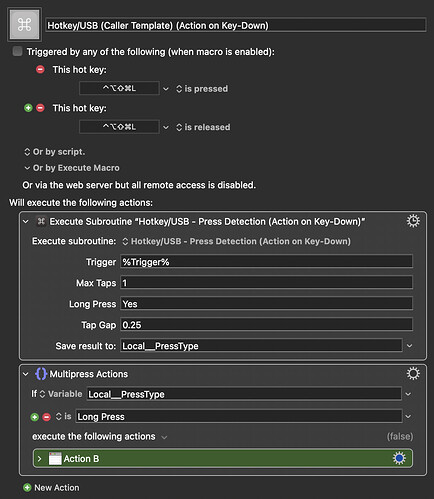This screenshot has height=499, width=434.
Task: Choose subroutine from the 'Hotkey/USB - Press Detection' popup
Action: coord(236,241)
